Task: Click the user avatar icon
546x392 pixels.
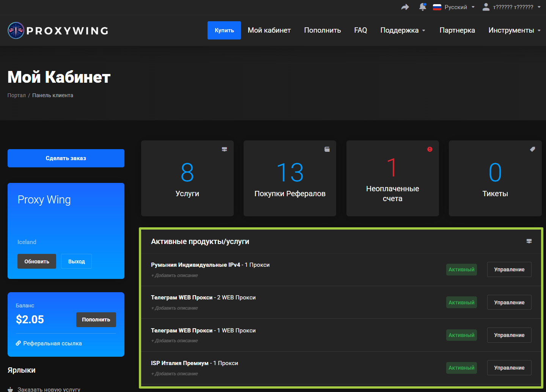Action: pyautogui.click(x=486, y=7)
